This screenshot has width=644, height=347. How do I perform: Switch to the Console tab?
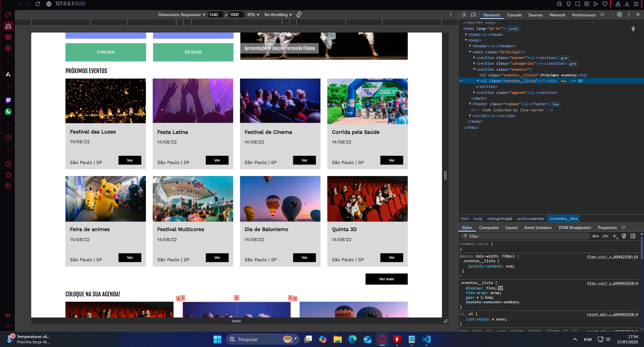pos(514,15)
